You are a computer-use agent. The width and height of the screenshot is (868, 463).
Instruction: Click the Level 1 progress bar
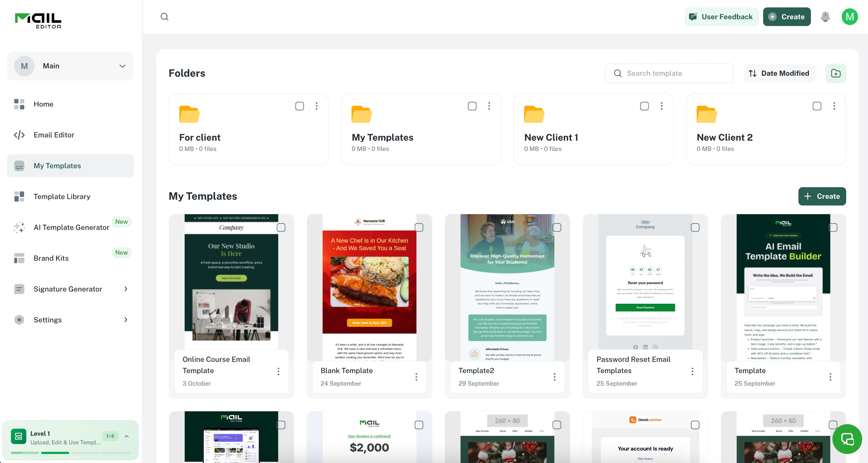point(70,452)
